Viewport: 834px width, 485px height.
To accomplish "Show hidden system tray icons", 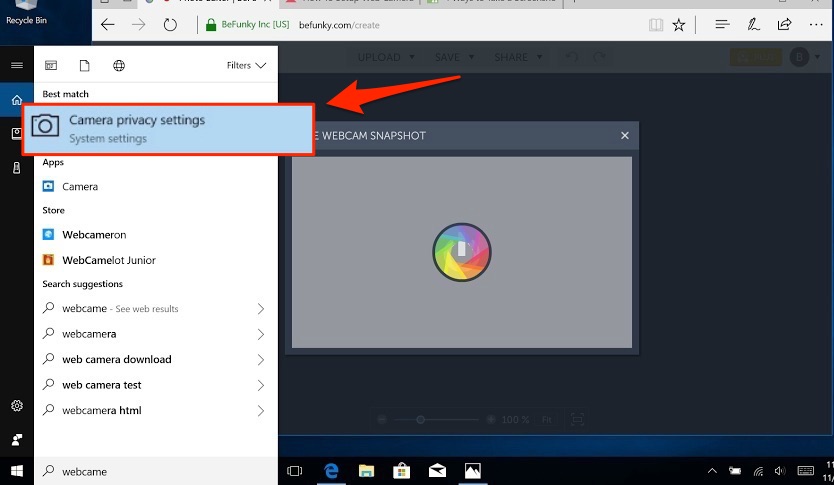I will tap(712, 471).
